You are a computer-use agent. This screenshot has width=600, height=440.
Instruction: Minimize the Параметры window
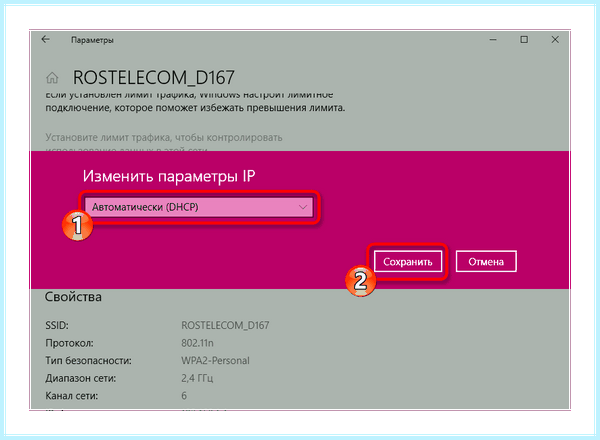click(x=493, y=39)
